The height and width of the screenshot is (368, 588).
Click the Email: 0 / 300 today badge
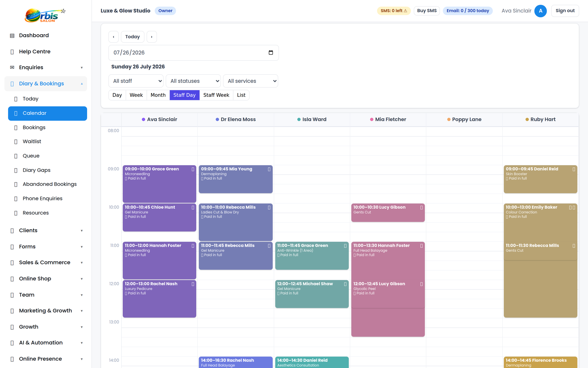pos(468,11)
